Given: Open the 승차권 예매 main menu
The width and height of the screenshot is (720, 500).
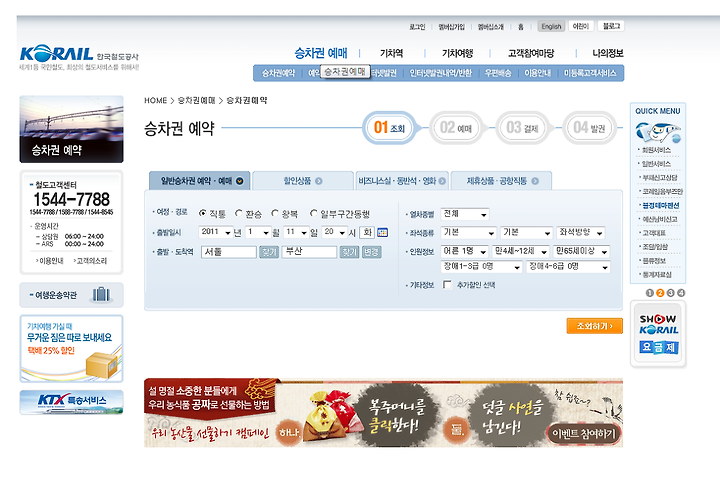Looking at the screenshot, I should click(321, 53).
